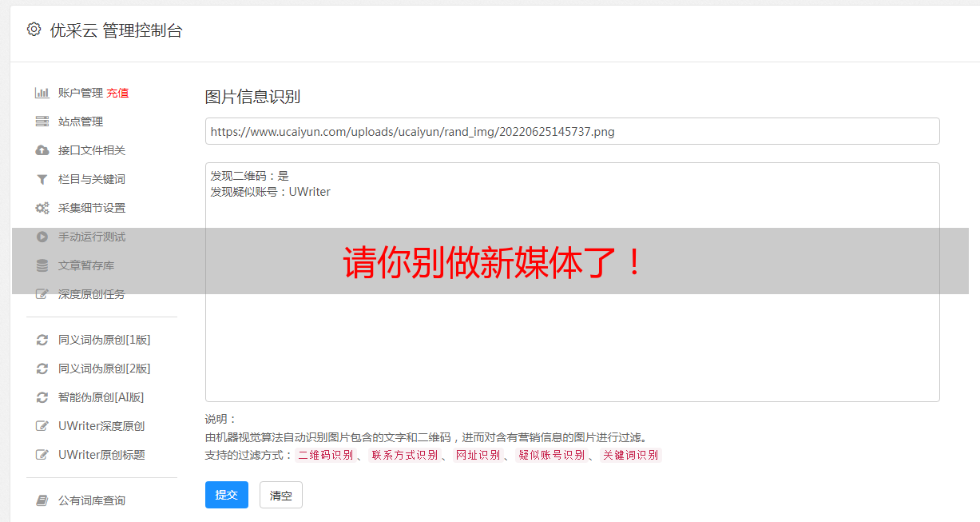The height and width of the screenshot is (522, 980).
Task: Click inside the recognition result textarea
Action: [572, 282]
